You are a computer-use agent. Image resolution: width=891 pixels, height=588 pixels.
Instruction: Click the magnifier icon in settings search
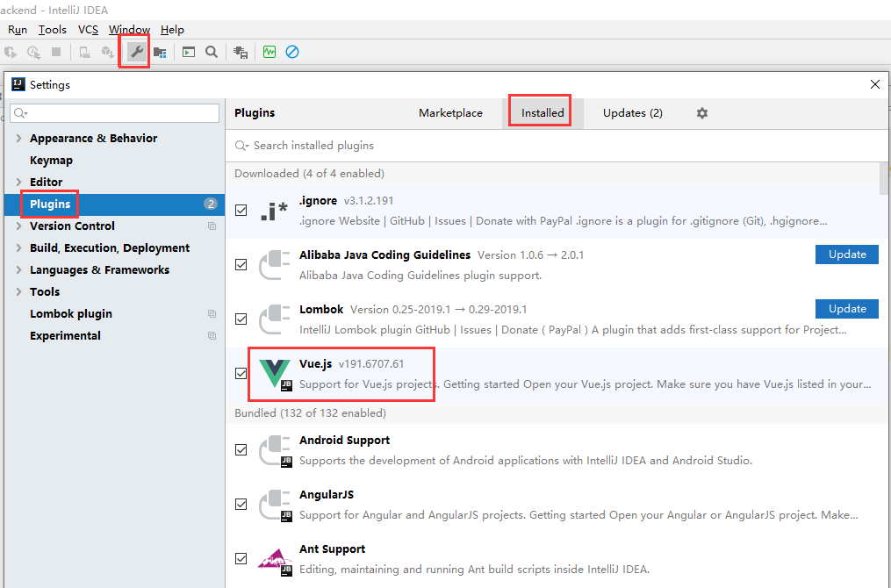[x=20, y=113]
